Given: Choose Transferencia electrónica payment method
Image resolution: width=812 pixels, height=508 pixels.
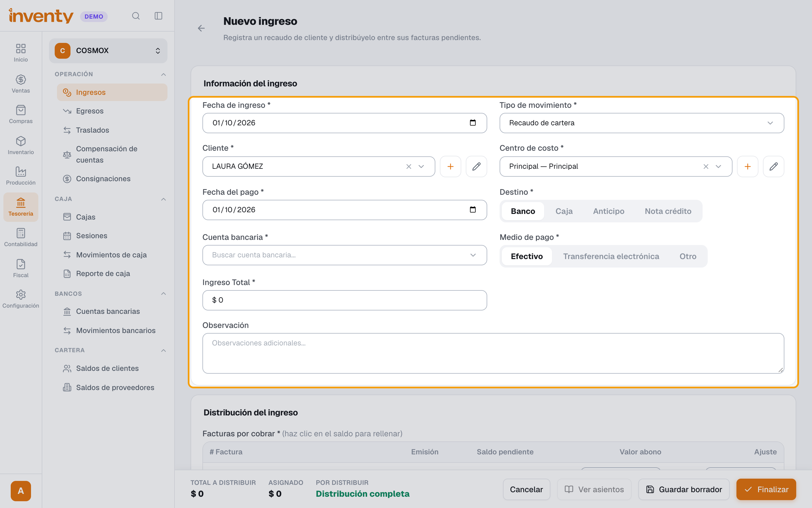Looking at the screenshot, I should tap(611, 256).
